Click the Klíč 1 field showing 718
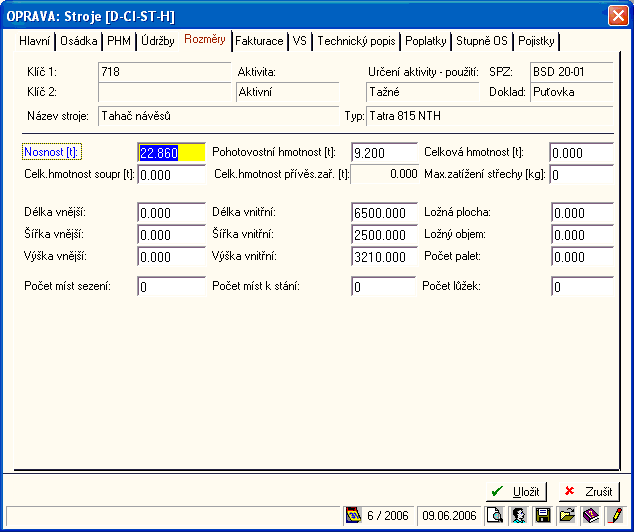634x532 pixels. point(165,72)
